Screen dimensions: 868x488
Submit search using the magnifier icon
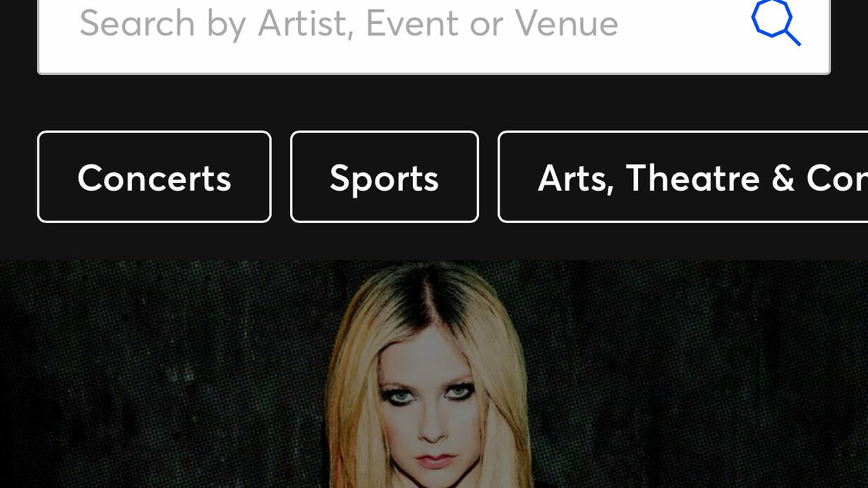point(776,23)
